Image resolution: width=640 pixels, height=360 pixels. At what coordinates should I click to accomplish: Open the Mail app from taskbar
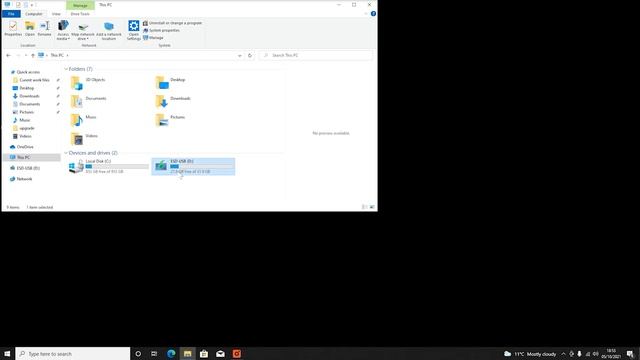click(x=220, y=353)
